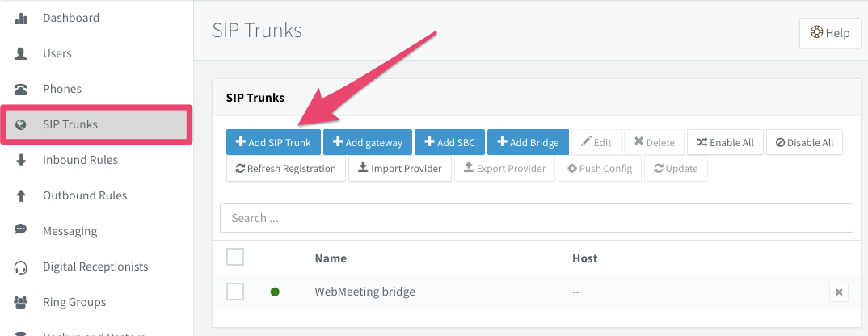The image size is (868, 336).
Task: Go to Users in sidebar
Action: 57,53
